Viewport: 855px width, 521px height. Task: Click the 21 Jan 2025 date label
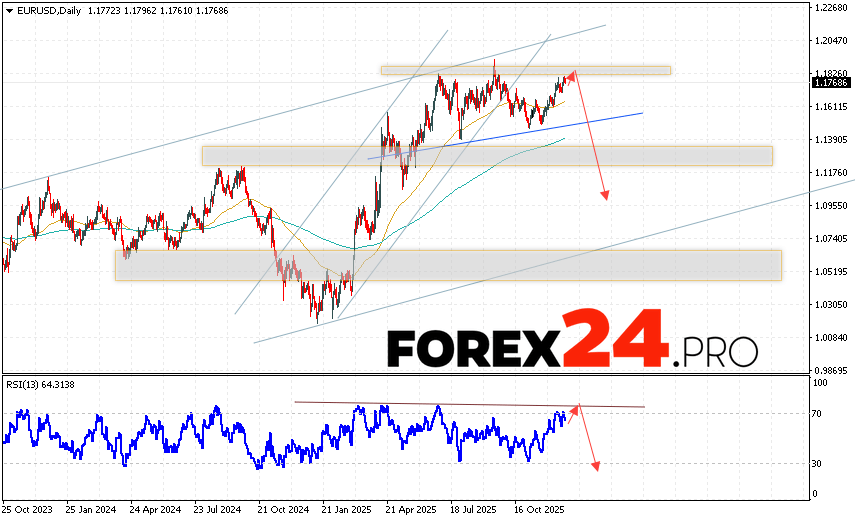coord(346,509)
